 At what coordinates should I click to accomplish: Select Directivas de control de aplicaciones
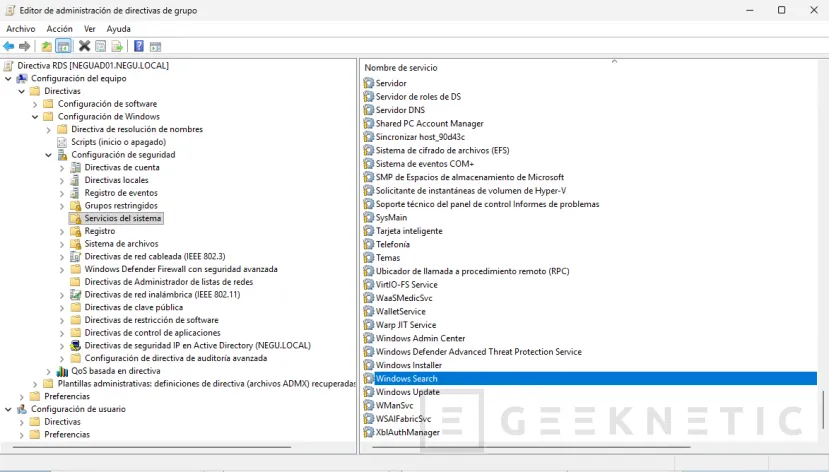[x=152, y=333]
